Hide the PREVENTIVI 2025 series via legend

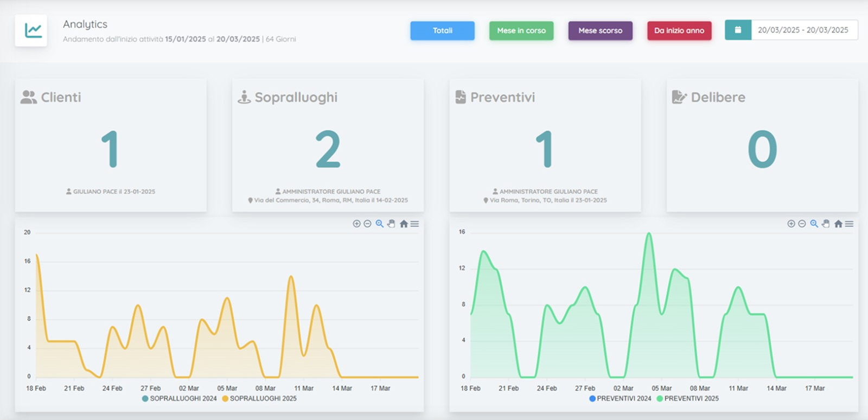[687, 398]
